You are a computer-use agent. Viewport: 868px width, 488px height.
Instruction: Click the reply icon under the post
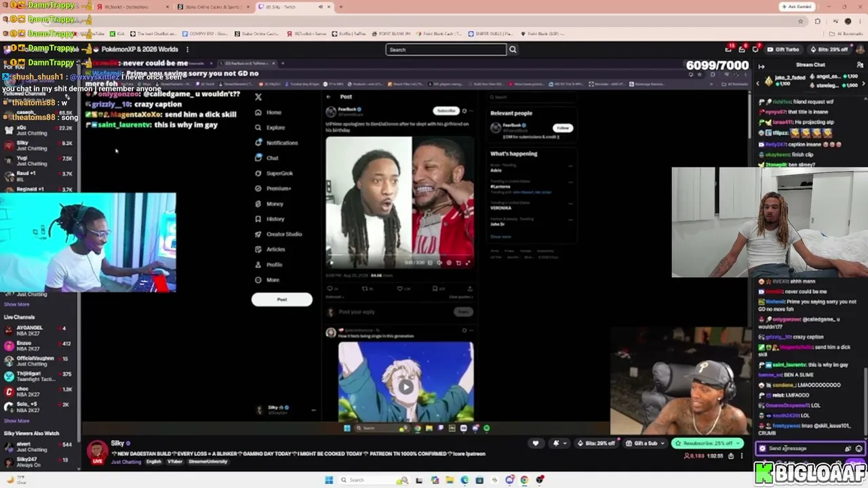coord(330,289)
